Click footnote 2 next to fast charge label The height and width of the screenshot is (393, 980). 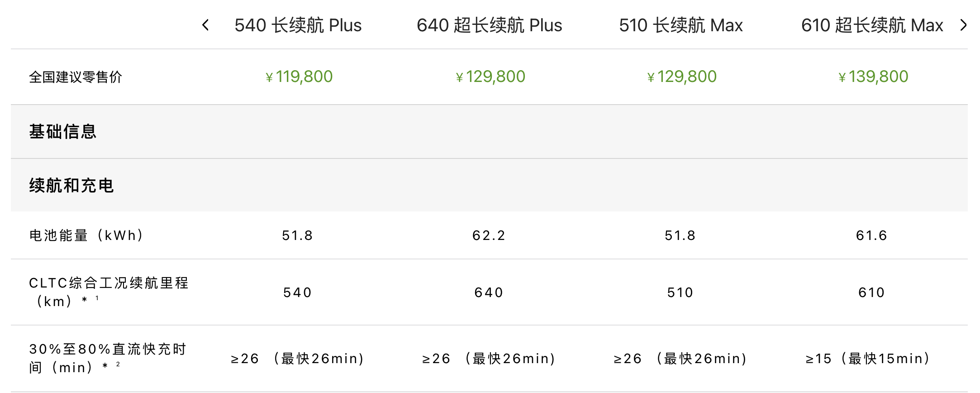click(118, 364)
